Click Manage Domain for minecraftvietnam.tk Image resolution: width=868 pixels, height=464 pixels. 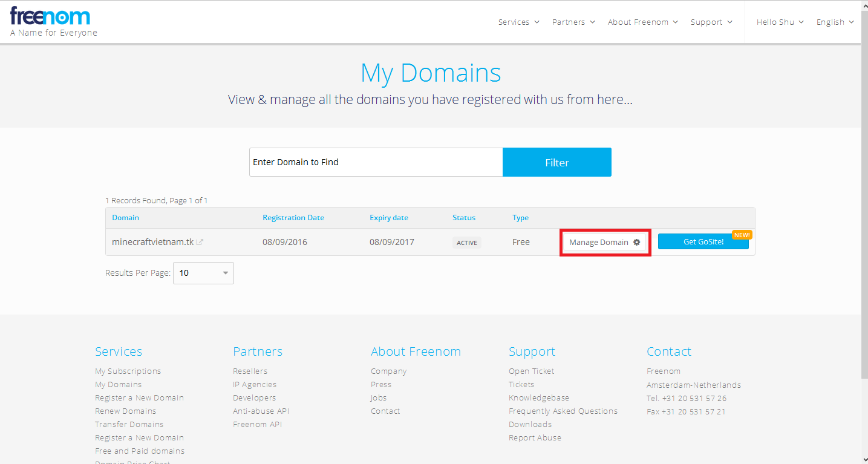(605, 243)
